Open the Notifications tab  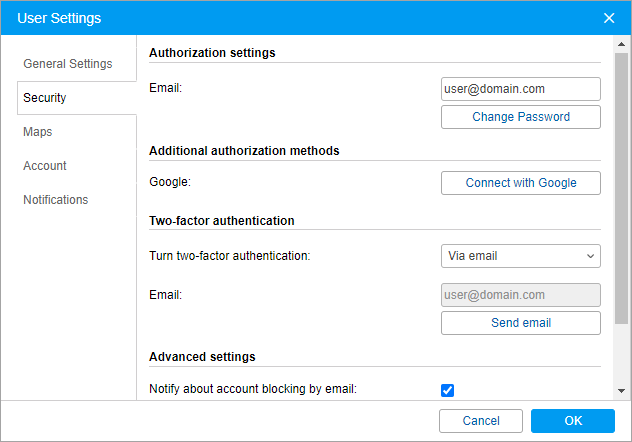(x=56, y=200)
